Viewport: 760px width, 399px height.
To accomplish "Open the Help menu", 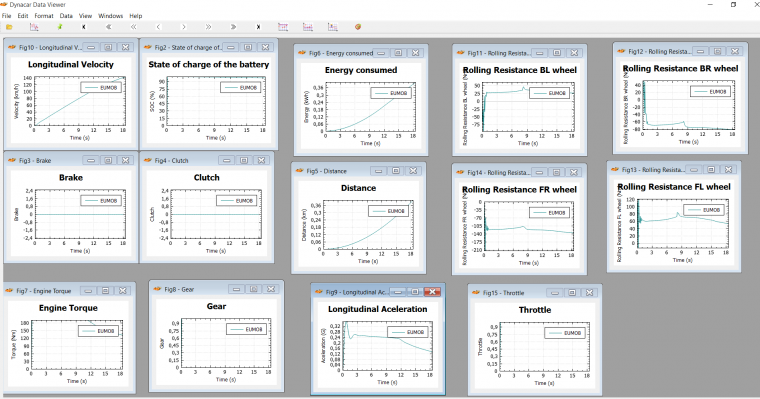I will (x=136, y=16).
